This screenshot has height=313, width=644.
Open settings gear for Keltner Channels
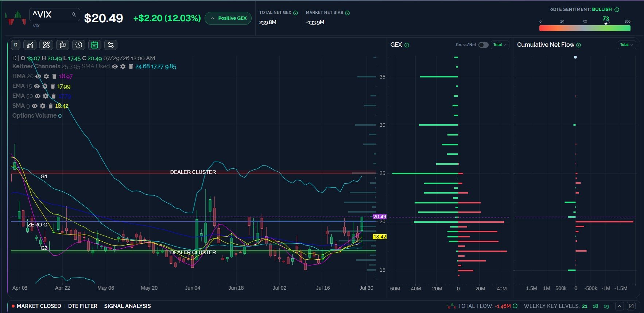tap(123, 66)
